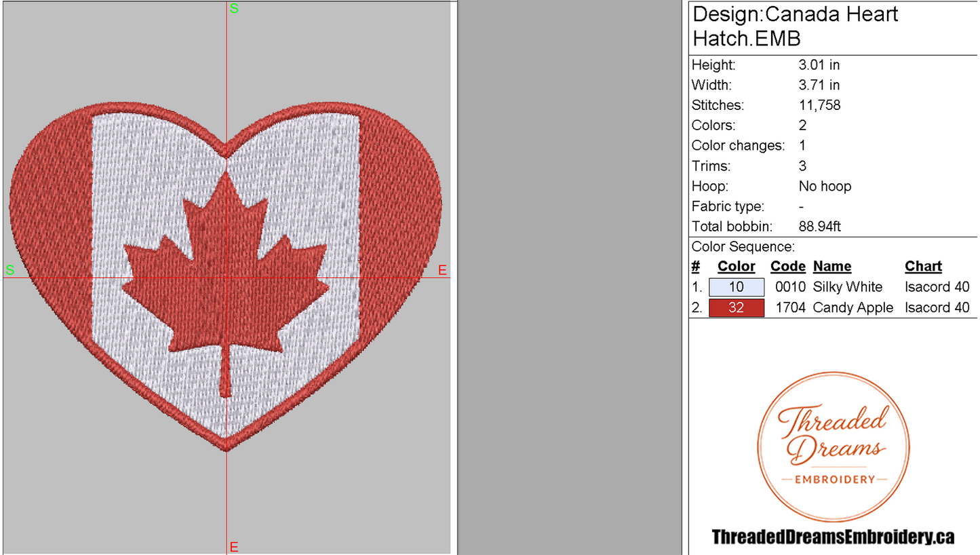Image resolution: width=980 pixels, height=555 pixels.
Task: Click the red 'E' marker at right edge
Action: (443, 271)
